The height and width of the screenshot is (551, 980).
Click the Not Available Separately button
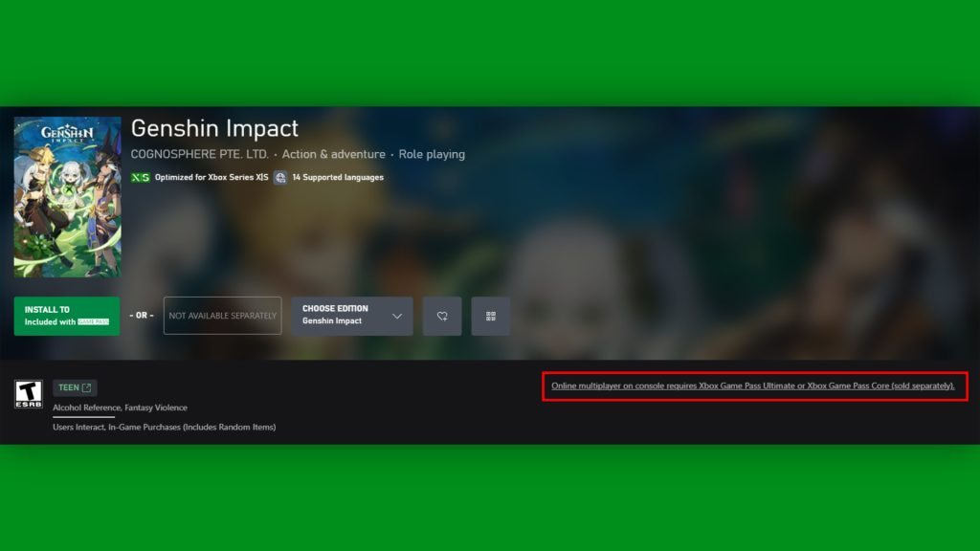pyautogui.click(x=222, y=316)
